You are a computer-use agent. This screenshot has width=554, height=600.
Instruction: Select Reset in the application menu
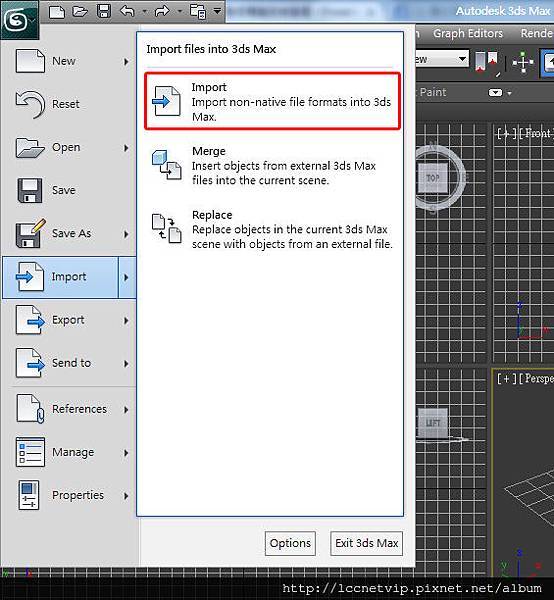69,104
